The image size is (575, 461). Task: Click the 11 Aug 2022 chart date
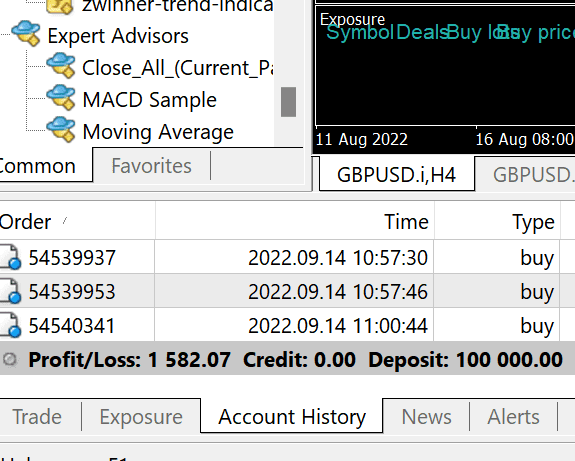click(x=362, y=139)
